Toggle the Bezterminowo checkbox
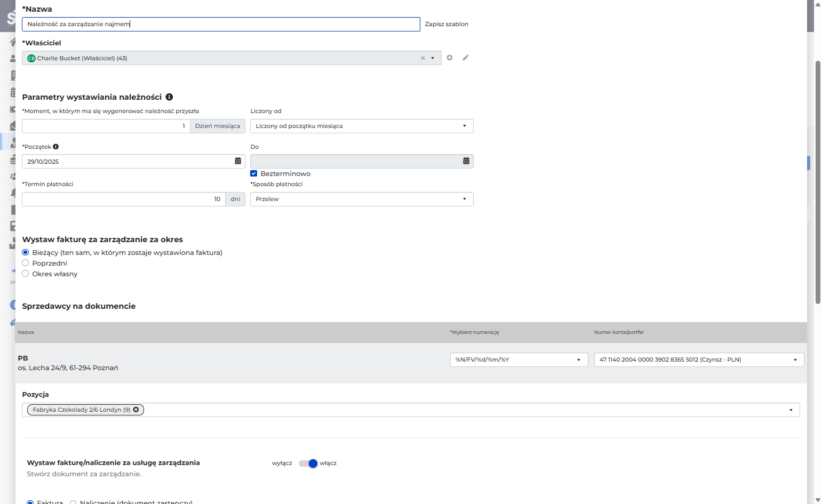Screen dimensions: 822x504 (x=254, y=173)
